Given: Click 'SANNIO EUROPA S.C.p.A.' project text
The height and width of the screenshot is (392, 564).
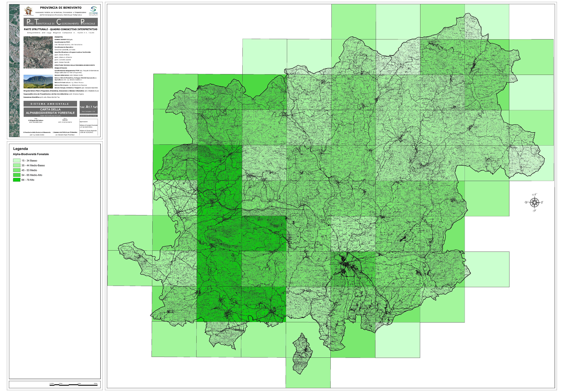Looking at the screenshot, I should 64,39.
